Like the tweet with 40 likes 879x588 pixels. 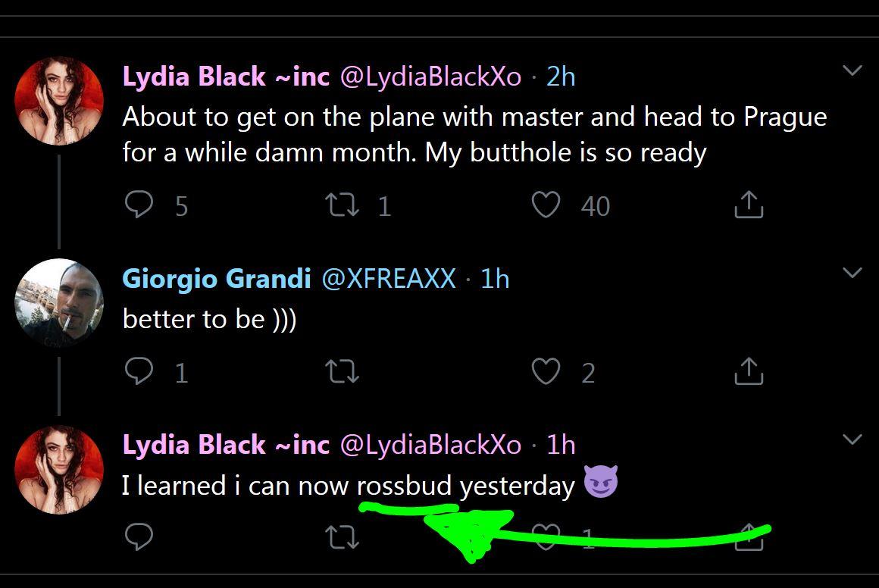[x=546, y=205]
